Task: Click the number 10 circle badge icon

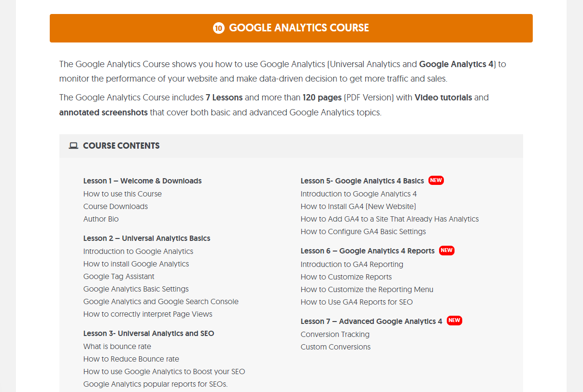Action: pos(219,28)
